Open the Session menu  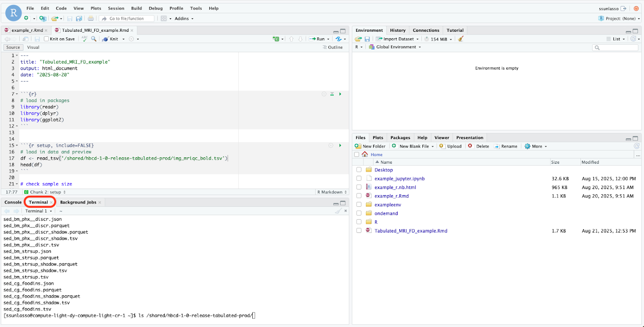click(x=116, y=8)
